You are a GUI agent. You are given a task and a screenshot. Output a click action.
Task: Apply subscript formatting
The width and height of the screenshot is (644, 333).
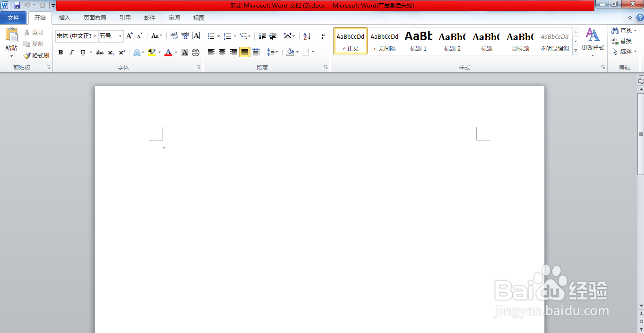pos(111,53)
